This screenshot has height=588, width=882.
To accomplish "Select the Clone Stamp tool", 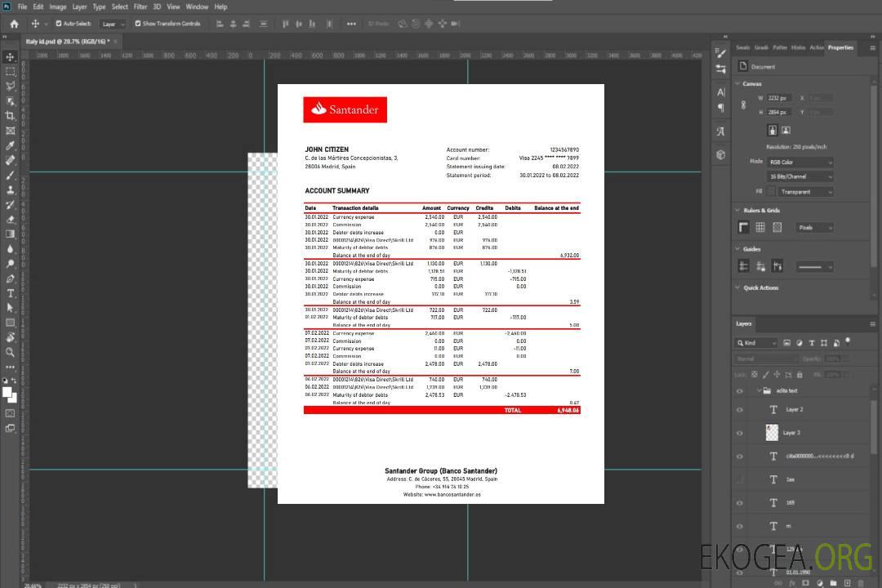I will pyautogui.click(x=10, y=190).
